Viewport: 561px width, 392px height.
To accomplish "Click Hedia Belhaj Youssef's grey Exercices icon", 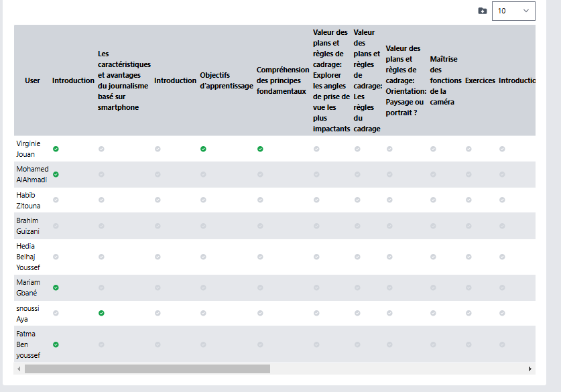I will [469, 257].
